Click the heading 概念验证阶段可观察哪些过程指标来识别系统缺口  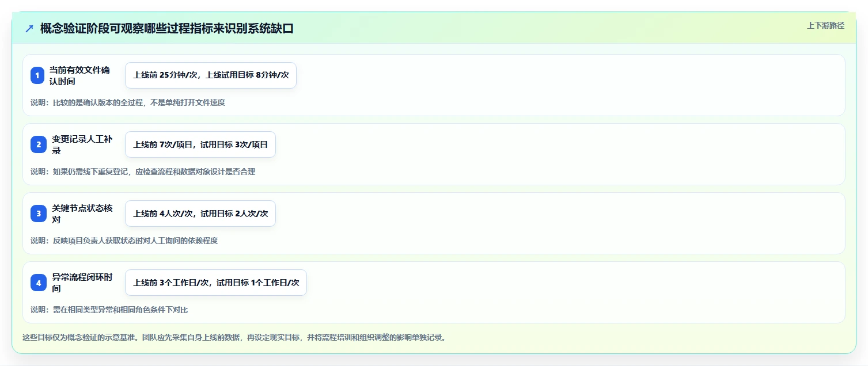coord(167,28)
